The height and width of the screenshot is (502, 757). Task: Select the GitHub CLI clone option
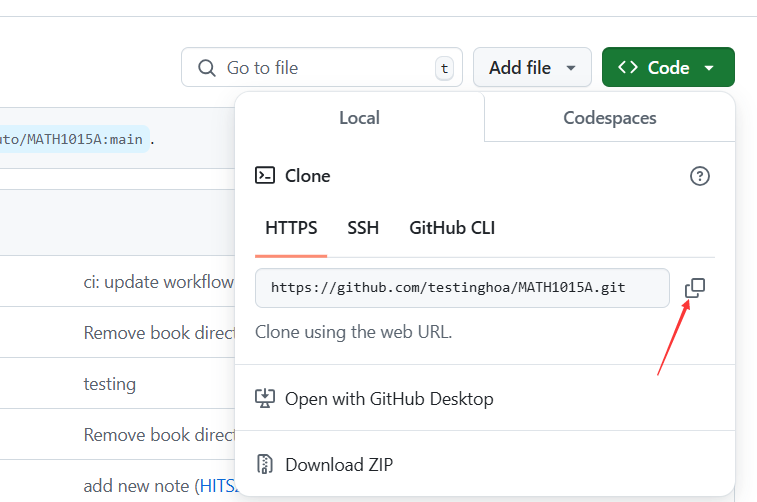452,228
